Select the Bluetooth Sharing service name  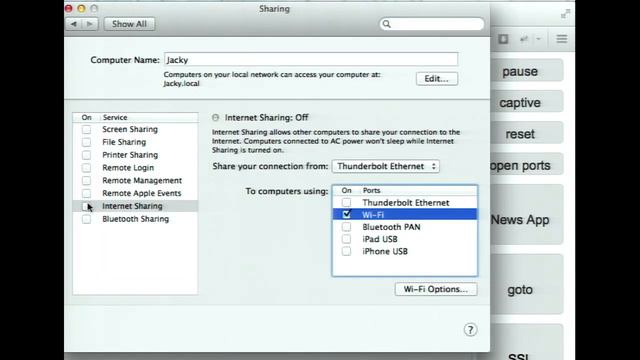(136, 219)
